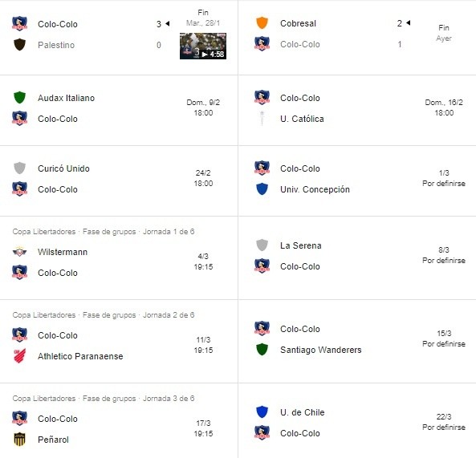Click the Palestino black shield crest

pyautogui.click(x=20, y=45)
